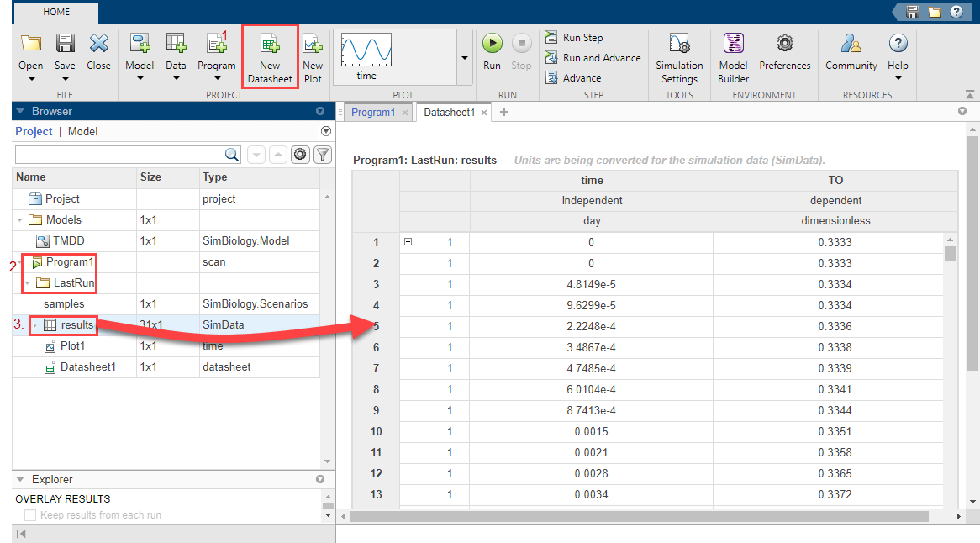This screenshot has height=543, width=980.
Task: Select the HOME ribbon tab
Action: (x=57, y=12)
